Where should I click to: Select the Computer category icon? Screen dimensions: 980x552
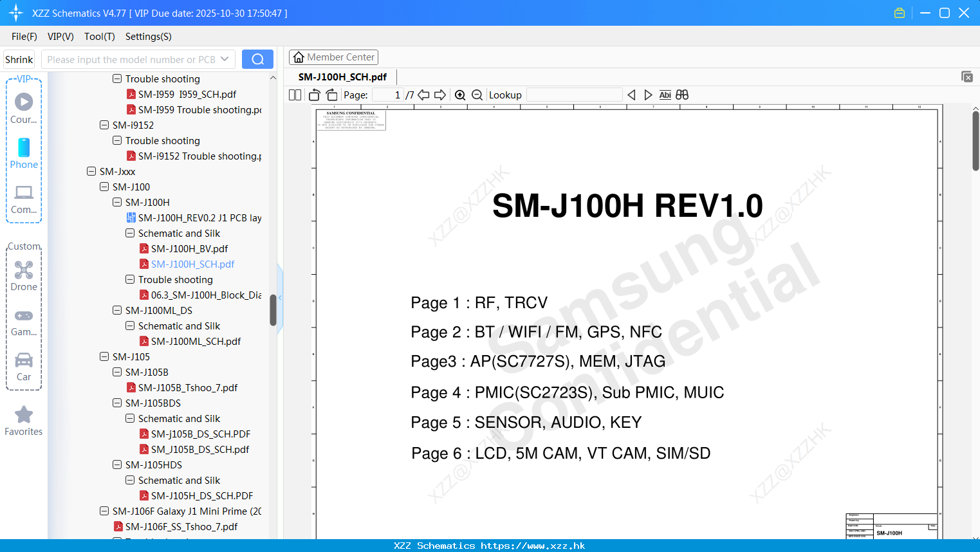24,199
